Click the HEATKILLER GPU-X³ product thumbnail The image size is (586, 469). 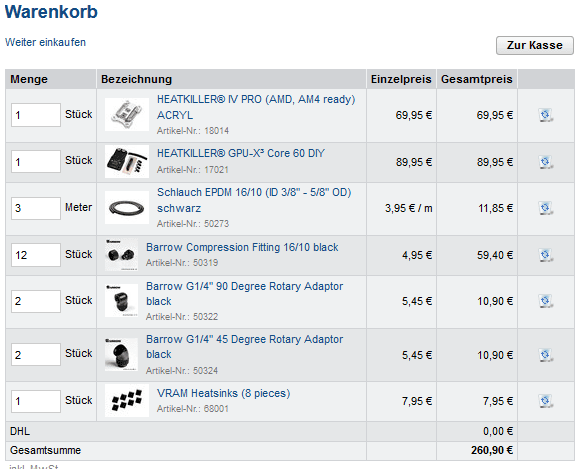point(127,161)
